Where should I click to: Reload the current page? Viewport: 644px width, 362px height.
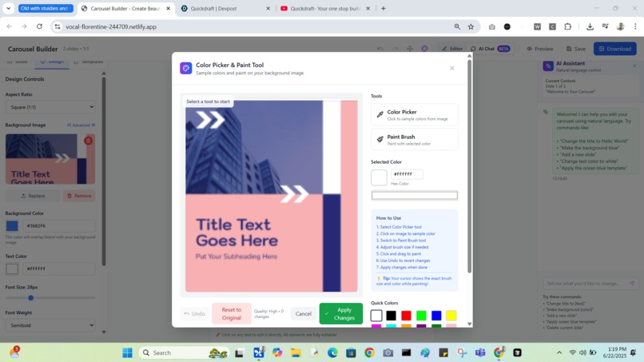[39, 26]
